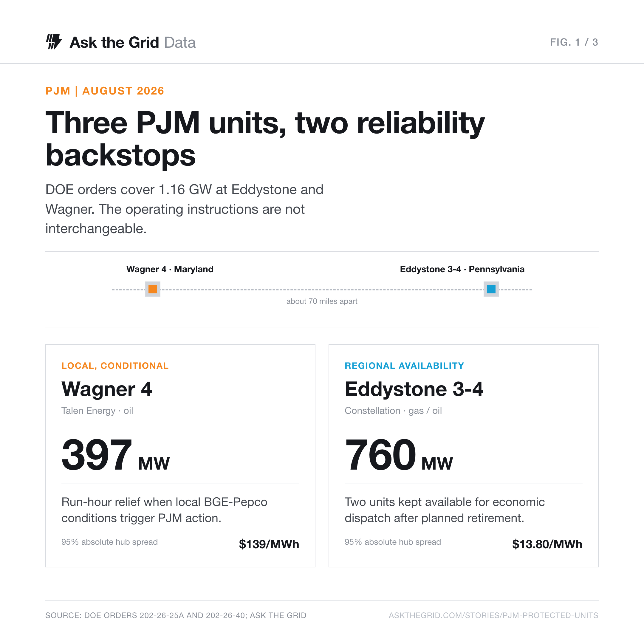Select the orange Wagner 4 map marker
The width and height of the screenshot is (644, 644).
click(153, 289)
